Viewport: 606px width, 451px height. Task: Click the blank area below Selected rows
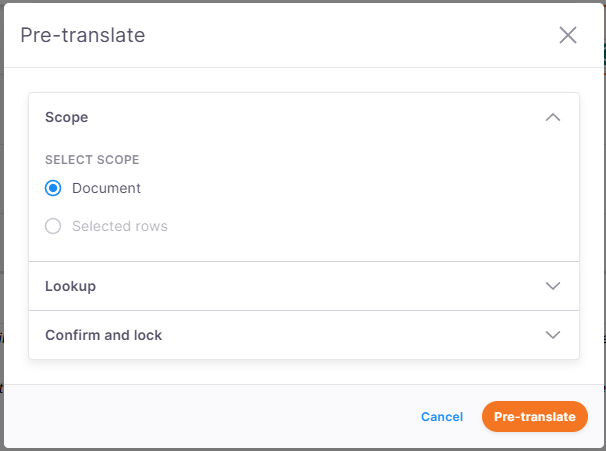(x=300, y=249)
